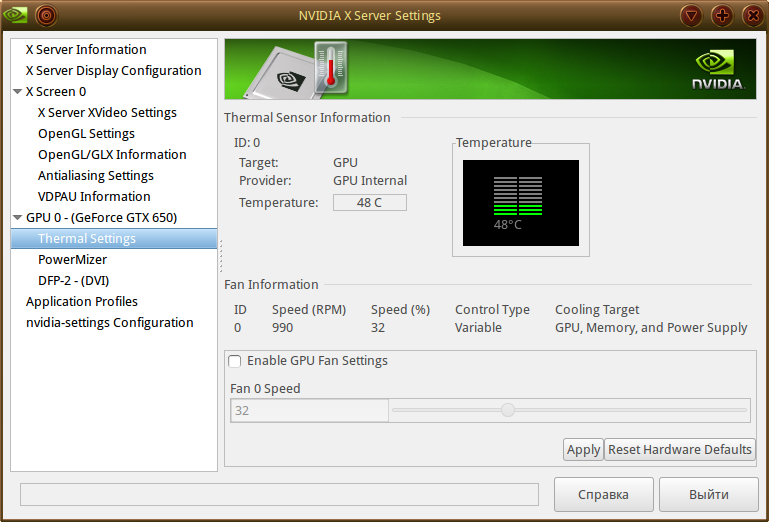This screenshot has height=522, width=769.
Task: Click the Variable control type value
Action: 478,328
